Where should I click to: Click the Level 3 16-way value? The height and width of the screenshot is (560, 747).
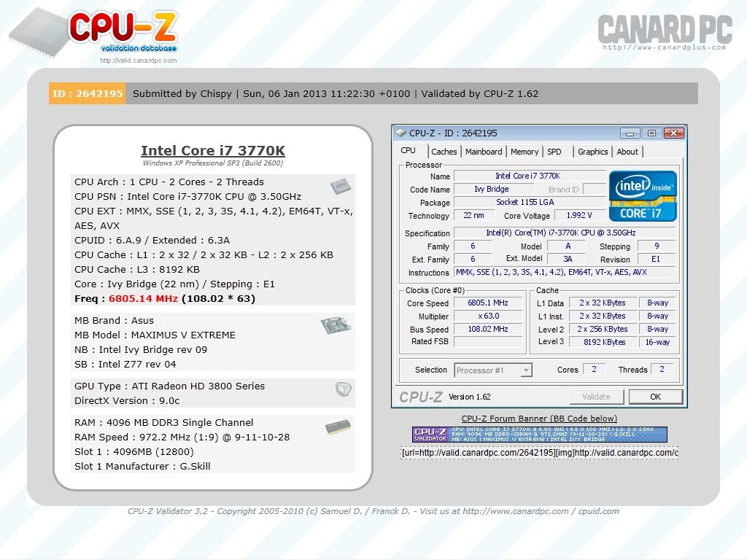pyautogui.click(x=657, y=342)
